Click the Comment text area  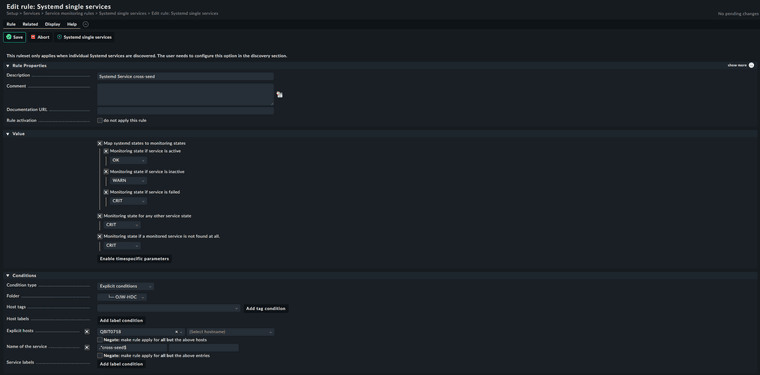(185, 94)
